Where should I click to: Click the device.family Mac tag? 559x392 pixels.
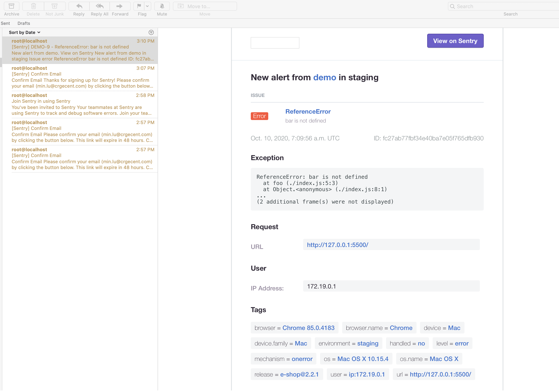pos(281,343)
